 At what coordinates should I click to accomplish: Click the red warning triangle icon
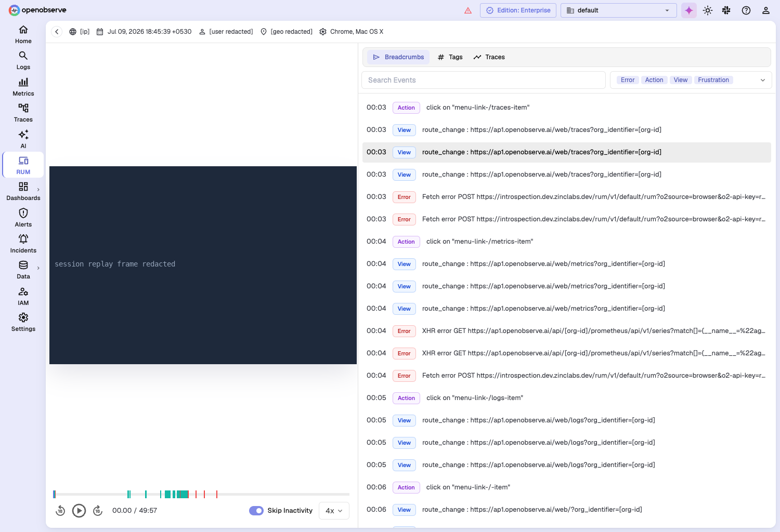pos(468,10)
